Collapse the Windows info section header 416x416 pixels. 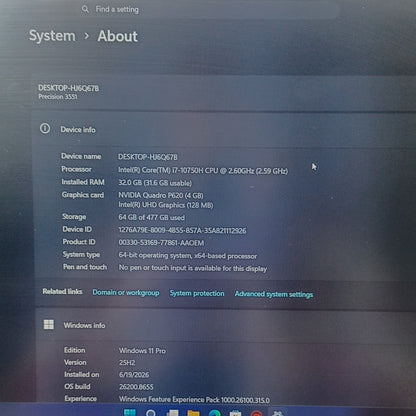click(x=223, y=325)
